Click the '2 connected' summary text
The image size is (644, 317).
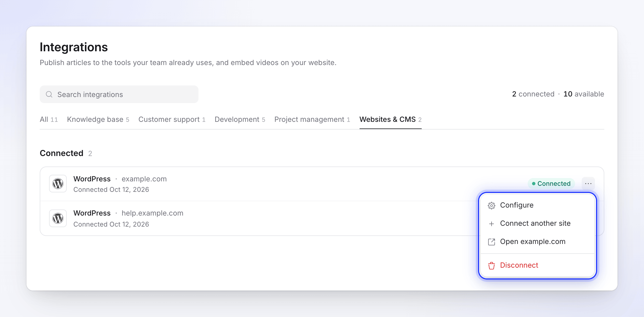coord(533,94)
